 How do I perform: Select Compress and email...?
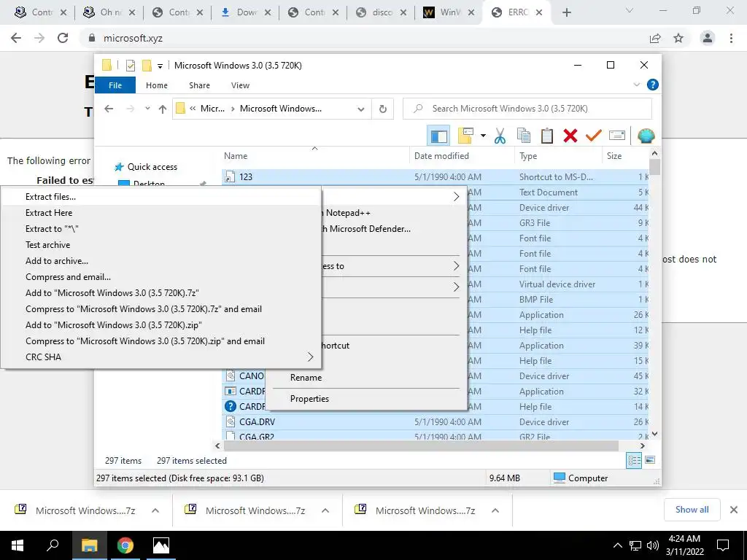[x=161, y=277]
